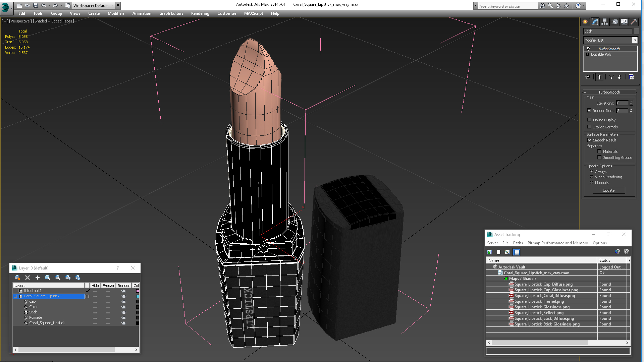This screenshot has width=644, height=362.
Task: Click Add Selected Objects plus icon
Action: tap(38, 278)
